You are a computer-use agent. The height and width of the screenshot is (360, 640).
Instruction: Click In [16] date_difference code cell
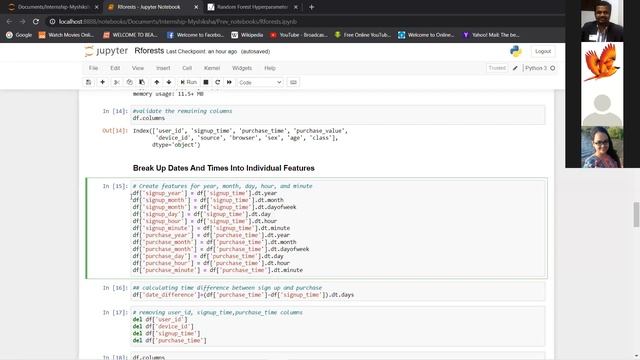pos(338,291)
